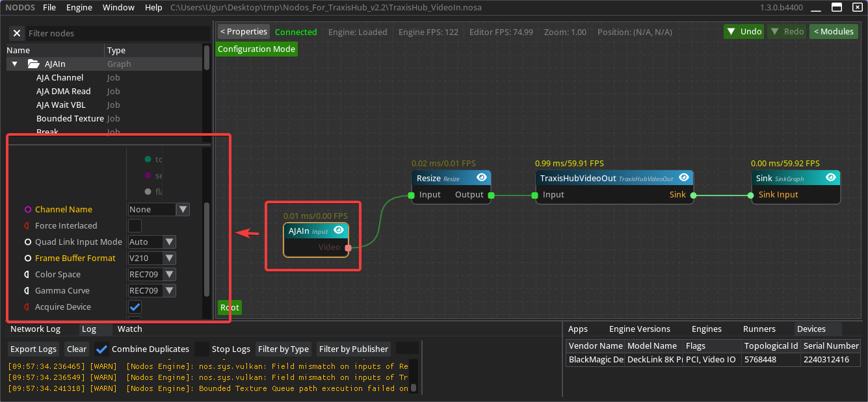Open the Engine menu
The width and height of the screenshot is (868, 402).
pyautogui.click(x=79, y=8)
